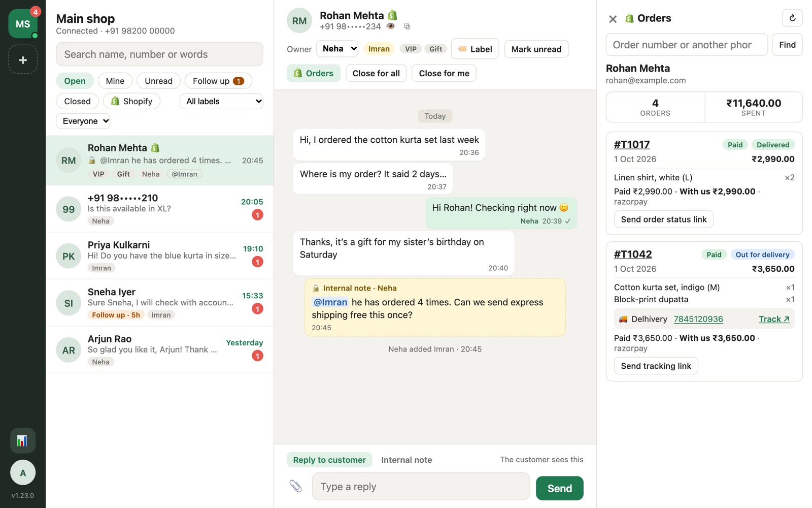Click the Shopify icon beside Rohan Mehta header name
Screen dimensions: 812x508
pyautogui.click(x=392, y=15)
